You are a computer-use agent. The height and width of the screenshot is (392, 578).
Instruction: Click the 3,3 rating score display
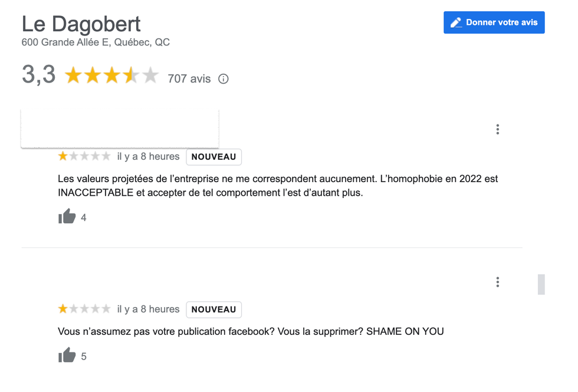[38, 75]
